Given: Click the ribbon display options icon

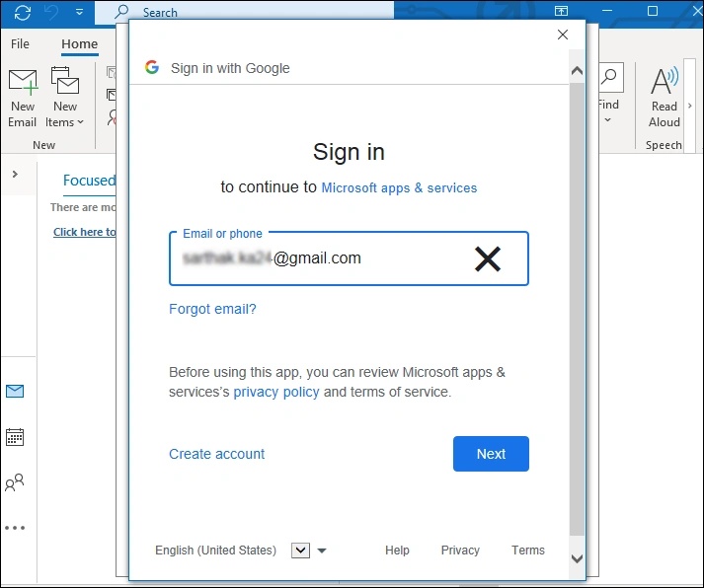Looking at the screenshot, I should [x=561, y=11].
